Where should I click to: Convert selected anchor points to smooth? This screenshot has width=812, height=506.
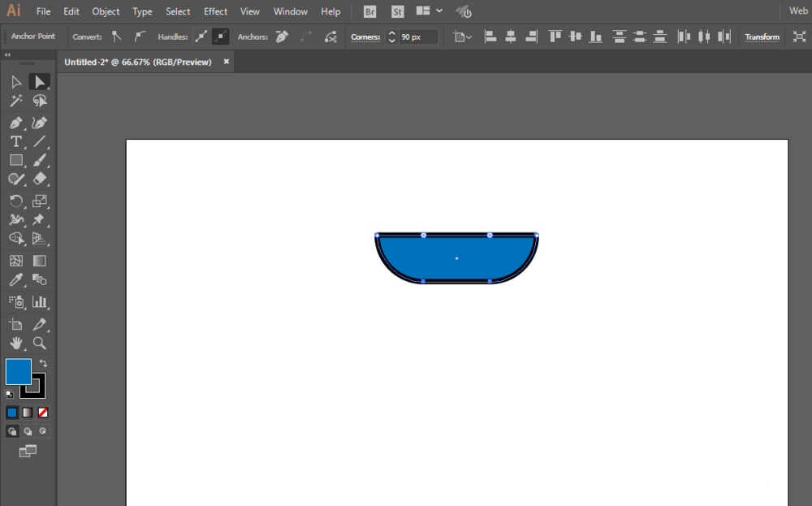139,37
